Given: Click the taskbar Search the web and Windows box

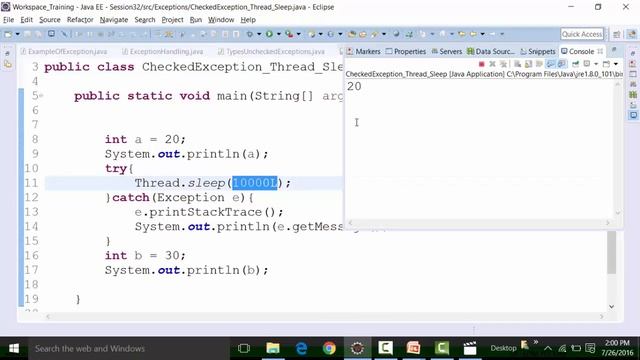Looking at the screenshot, I should tap(129, 349).
